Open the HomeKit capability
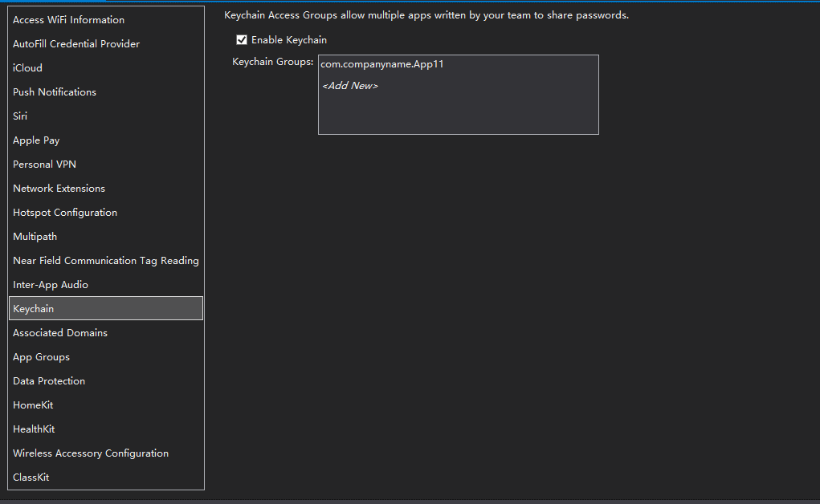The height and width of the screenshot is (504, 820). (33, 405)
